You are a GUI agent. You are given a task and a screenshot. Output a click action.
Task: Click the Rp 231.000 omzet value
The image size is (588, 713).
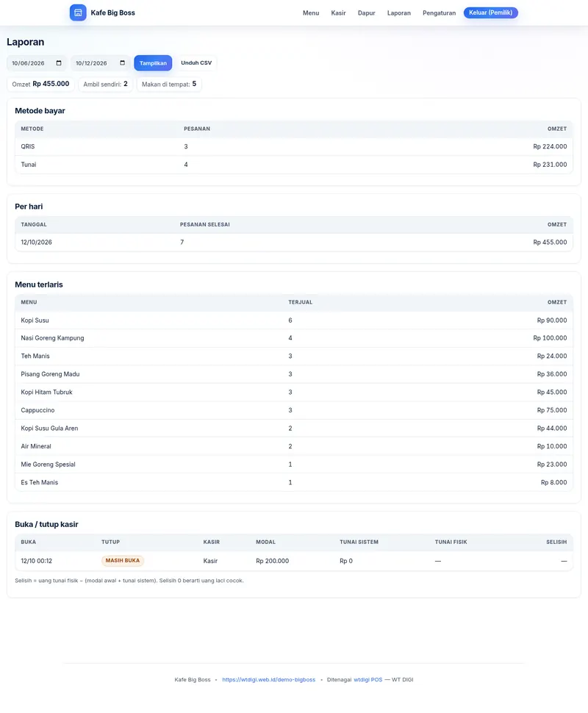550,165
